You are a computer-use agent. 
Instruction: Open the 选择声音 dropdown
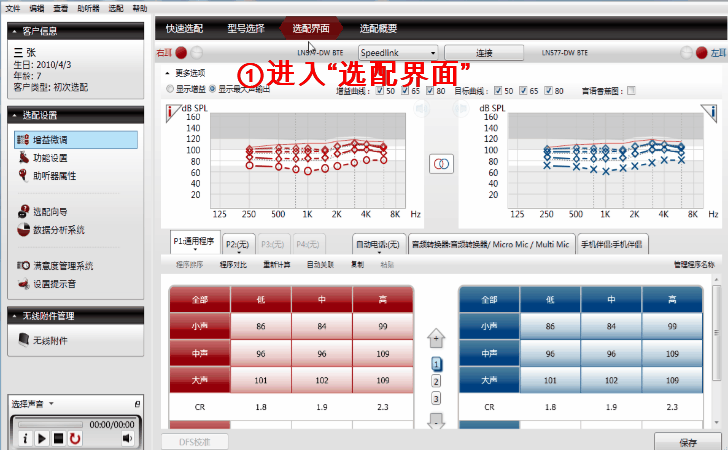click(x=51, y=404)
